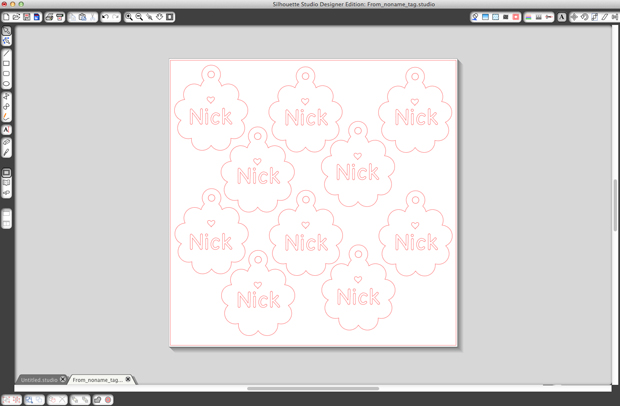Activate the Text tool in left toolbar
Viewport: 620px width, 406px height.
pyautogui.click(x=6, y=130)
